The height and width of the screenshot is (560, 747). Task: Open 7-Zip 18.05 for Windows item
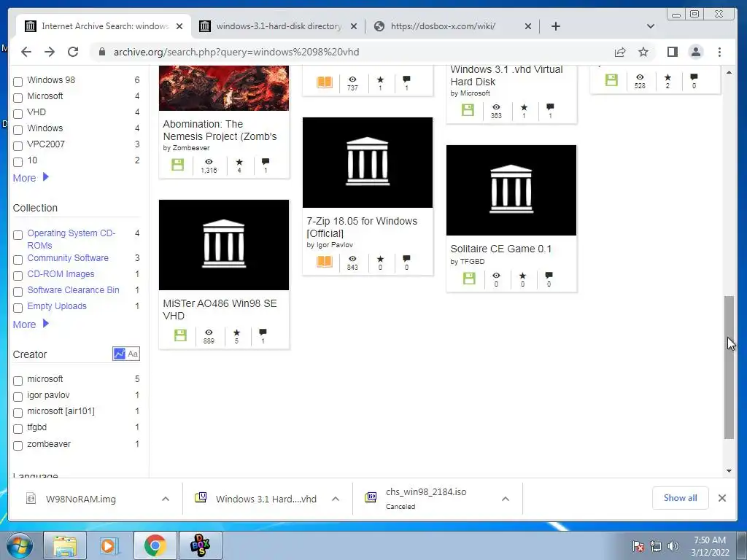click(x=362, y=227)
